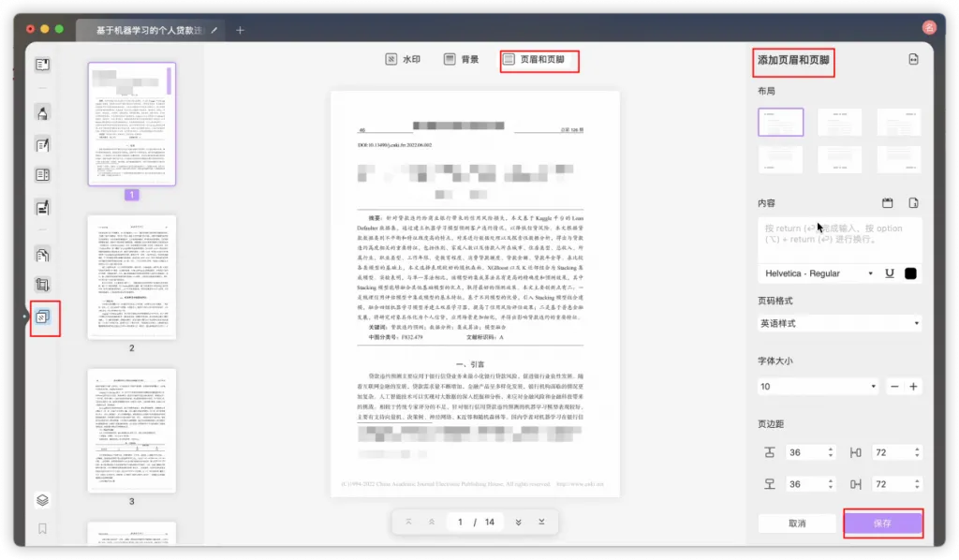Viewport: 959px width, 560px height.
Task: Click the 保存 button
Action: [x=882, y=523]
